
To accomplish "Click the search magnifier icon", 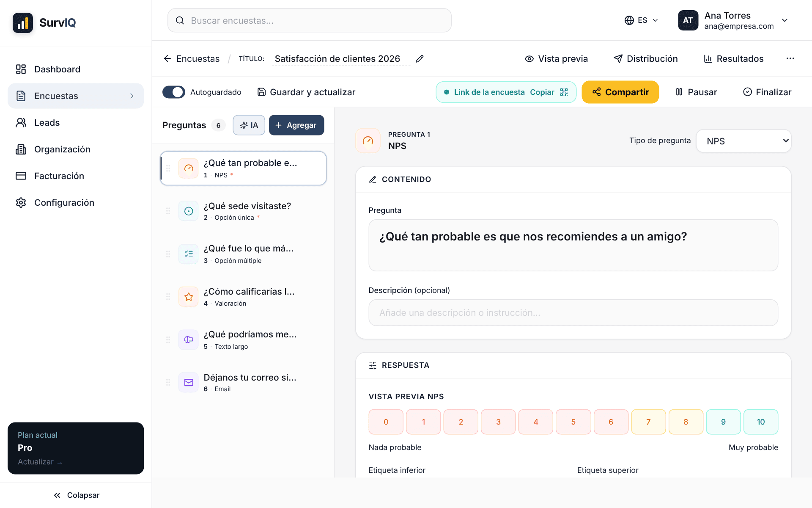I will (180, 20).
